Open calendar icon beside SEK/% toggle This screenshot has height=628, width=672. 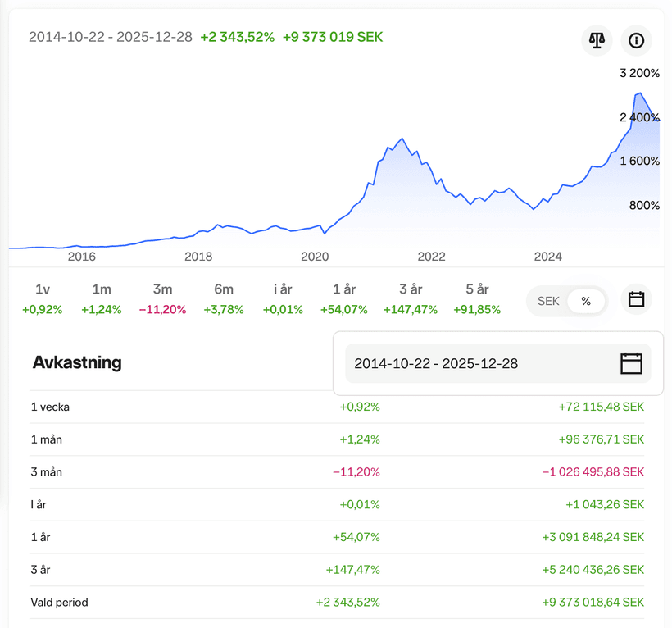click(x=636, y=300)
